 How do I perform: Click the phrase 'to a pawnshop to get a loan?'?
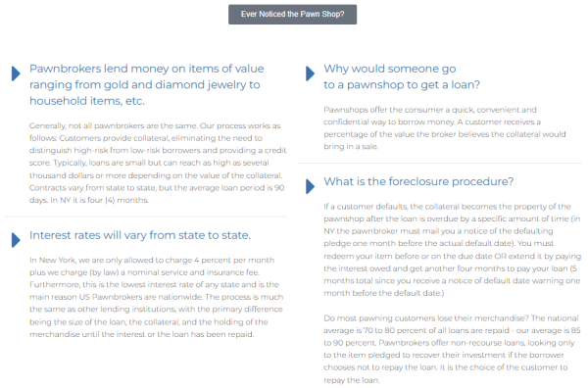(x=402, y=84)
